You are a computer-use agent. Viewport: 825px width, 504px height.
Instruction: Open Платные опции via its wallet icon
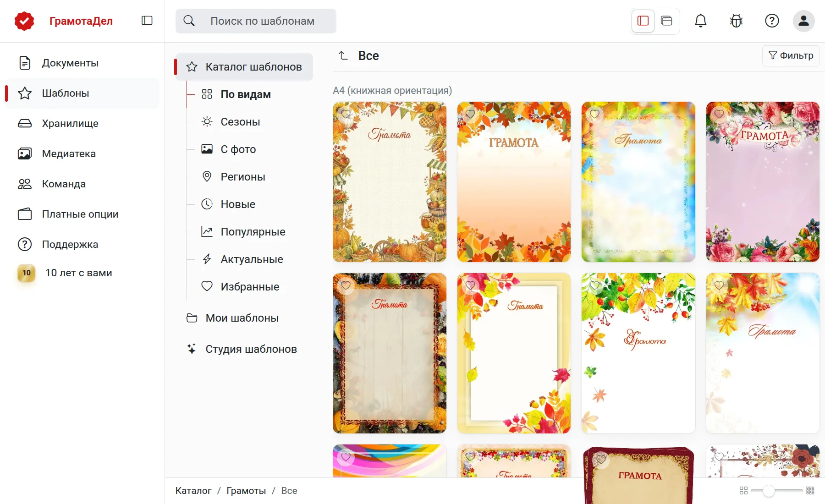point(25,214)
